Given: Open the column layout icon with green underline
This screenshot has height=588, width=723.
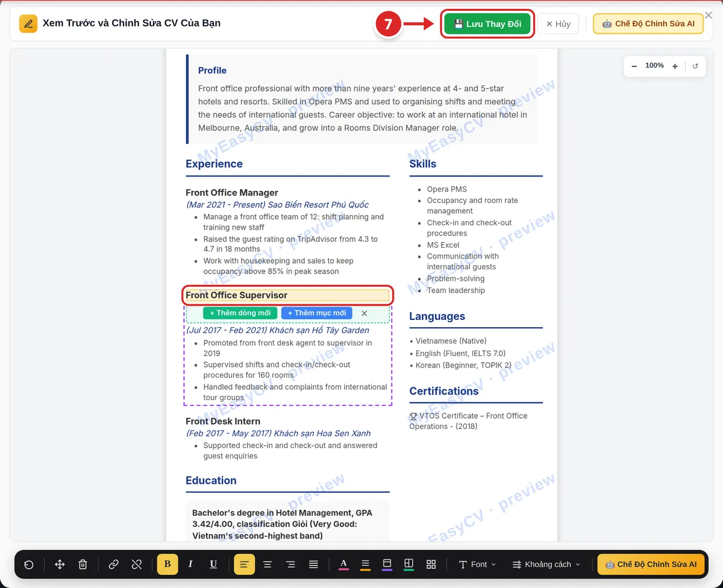Looking at the screenshot, I should (408, 565).
